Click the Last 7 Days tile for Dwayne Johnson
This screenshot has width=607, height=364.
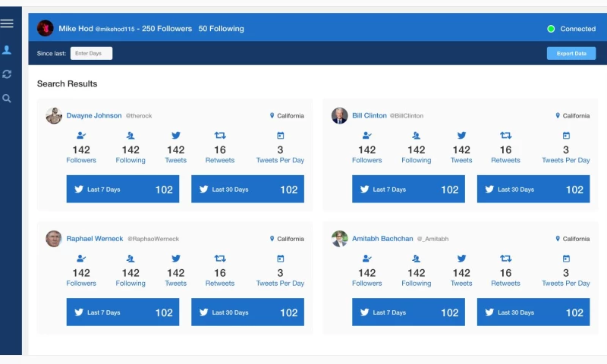point(123,190)
